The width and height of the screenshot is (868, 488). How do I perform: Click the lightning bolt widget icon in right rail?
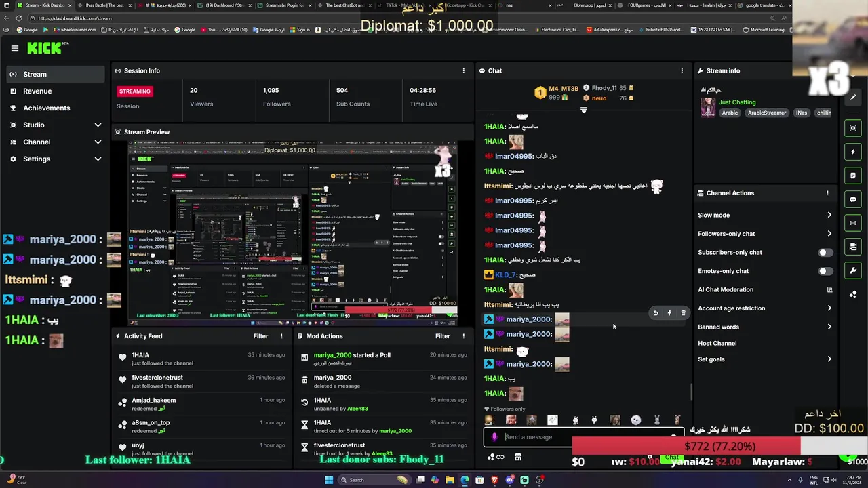coord(853,152)
